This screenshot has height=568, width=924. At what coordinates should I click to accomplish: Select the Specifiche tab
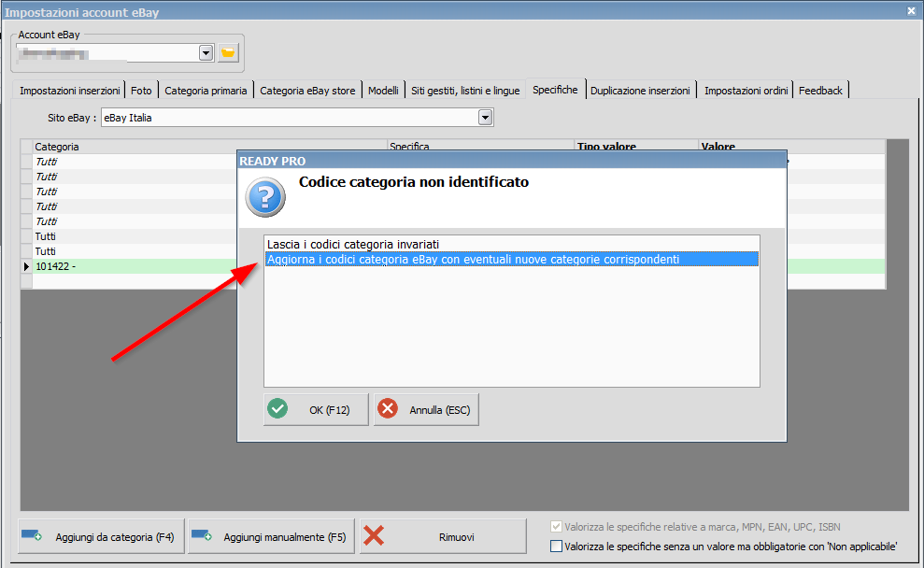(x=555, y=89)
